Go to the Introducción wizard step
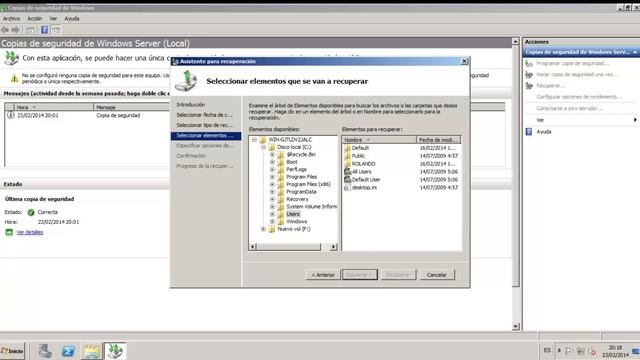Viewport: 640px width, 360px height. click(191, 104)
